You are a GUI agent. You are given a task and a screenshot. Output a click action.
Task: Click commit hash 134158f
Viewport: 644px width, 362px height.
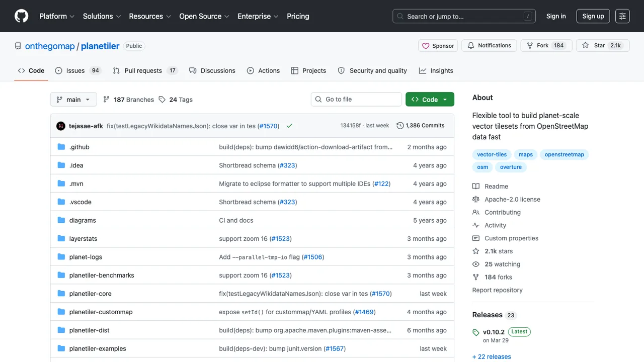[351, 126]
